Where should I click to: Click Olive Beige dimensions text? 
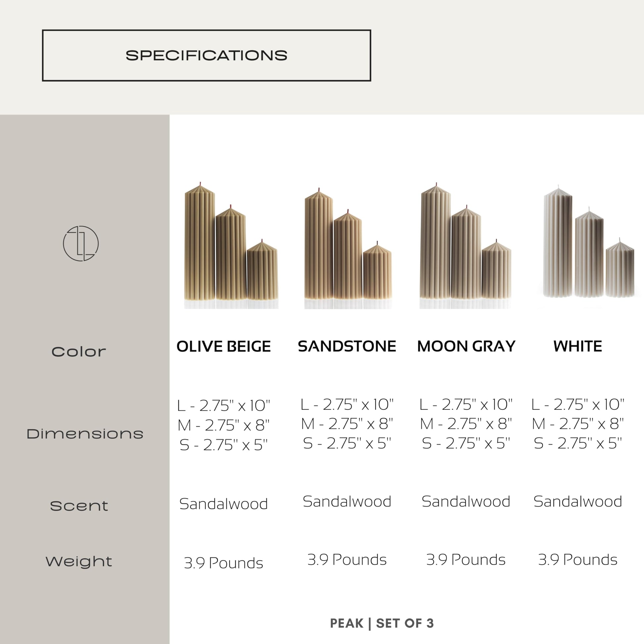pyautogui.click(x=223, y=425)
